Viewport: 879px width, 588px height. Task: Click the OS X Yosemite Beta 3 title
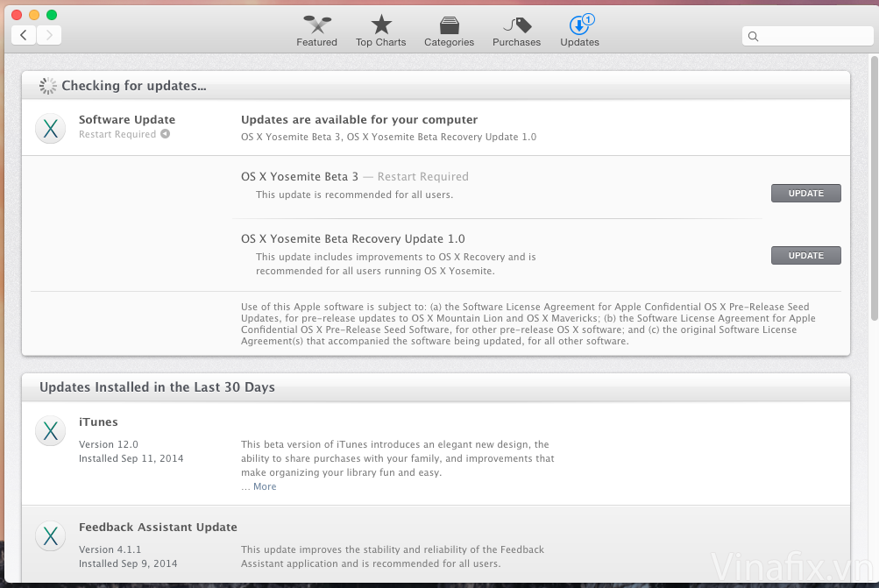[300, 176]
